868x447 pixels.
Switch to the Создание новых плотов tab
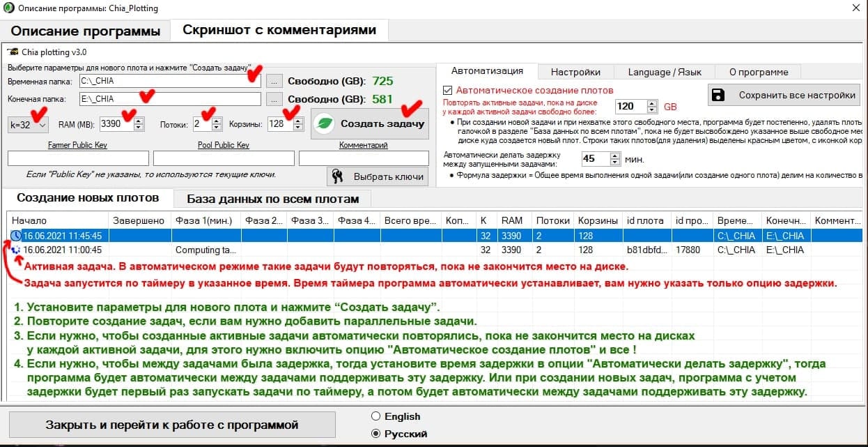click(88, 198)
